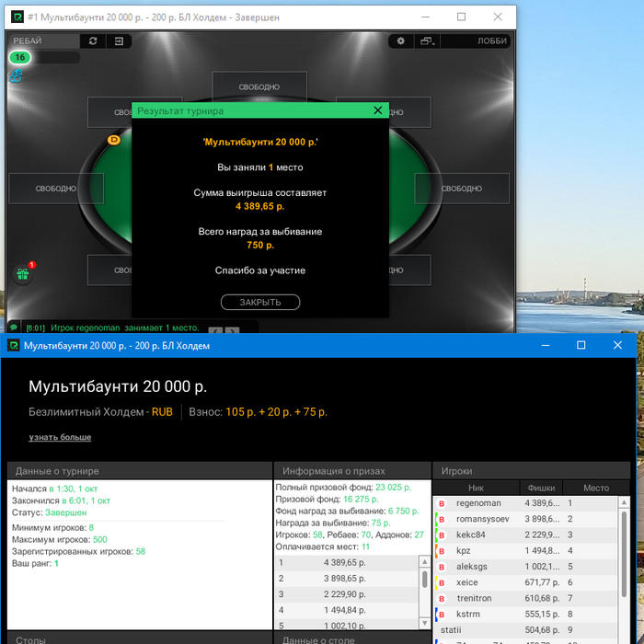Select the romansysoev player row
Image resolution: width=644 pixels, height=644 pixels.
(x=525, y=520)
